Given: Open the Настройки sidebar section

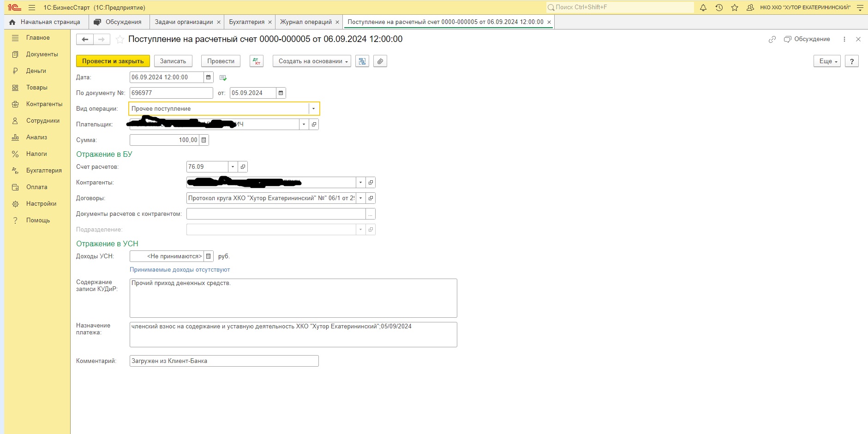Looking at the screenshot, I should tap(38, 204).
